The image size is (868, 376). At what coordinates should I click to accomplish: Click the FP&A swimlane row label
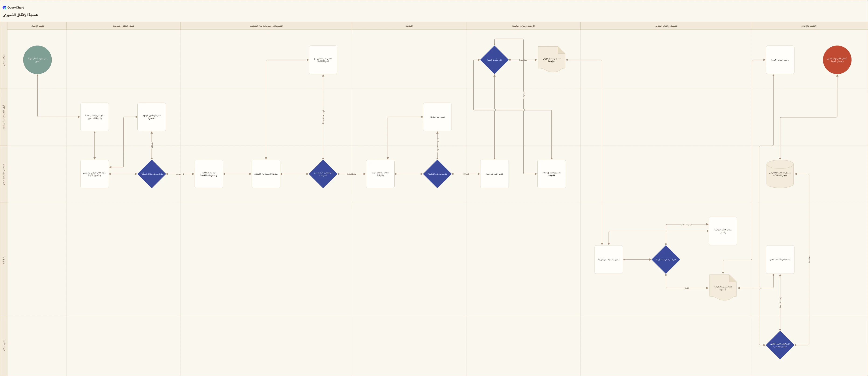(x=4, y=259)
